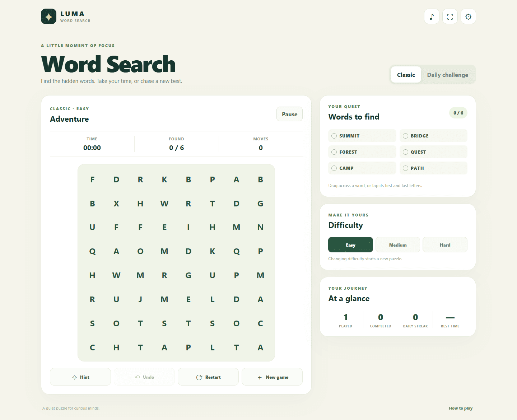Click the COMPLETED stat label
The height and width of the screenshot is (420, 517).
pos(381,326)
